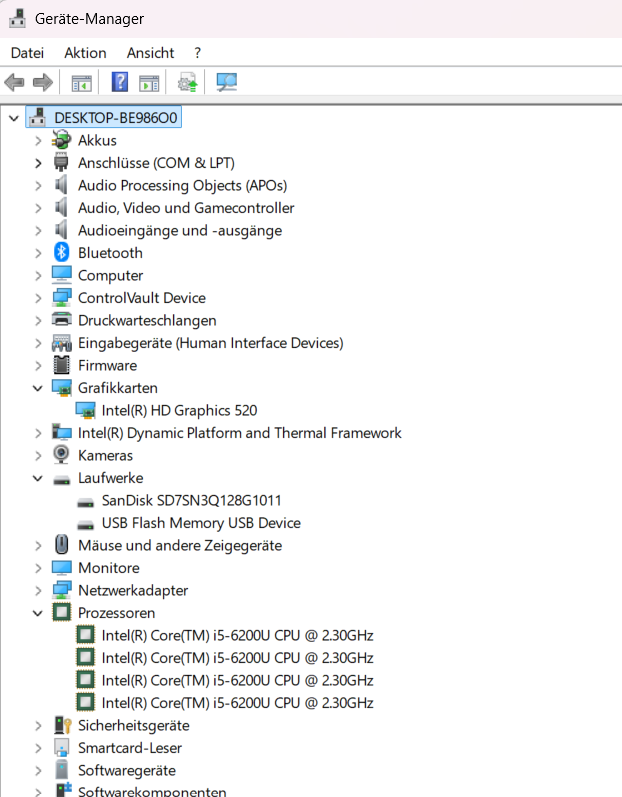Collapse the DESKTOP-BE986O0 root node
The width and height of the screenshot is (622, 797).
point(14,118)
